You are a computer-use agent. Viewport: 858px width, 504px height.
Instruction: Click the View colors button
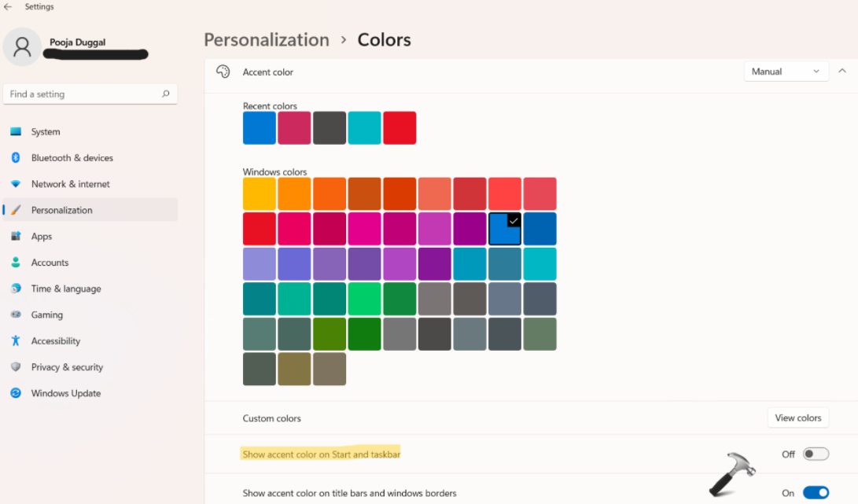[797, 418]
